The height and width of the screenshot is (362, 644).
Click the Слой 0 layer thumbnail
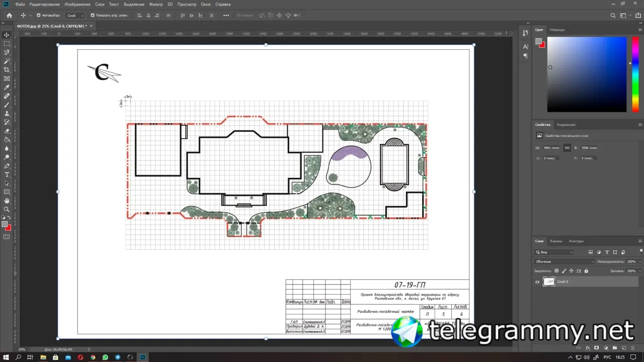(549, 281)
